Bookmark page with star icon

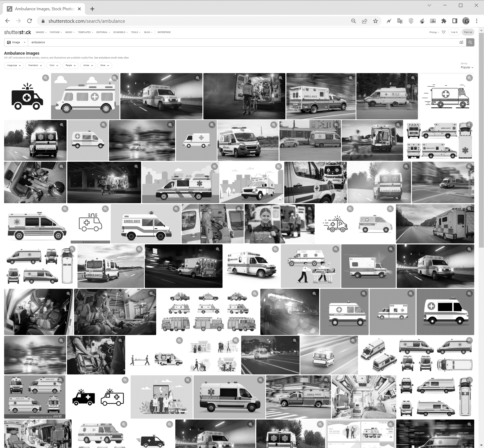click(375, 21)
